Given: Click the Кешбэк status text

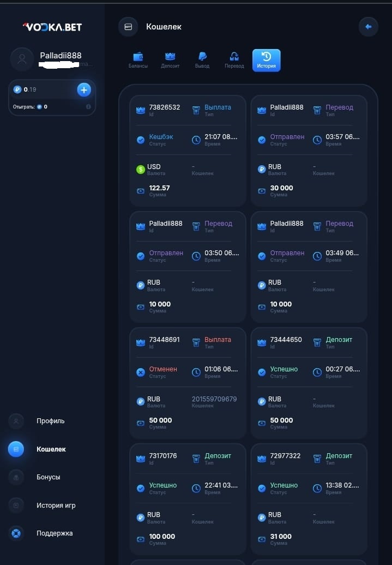Looking at the screenshot, I should (161, 137).
